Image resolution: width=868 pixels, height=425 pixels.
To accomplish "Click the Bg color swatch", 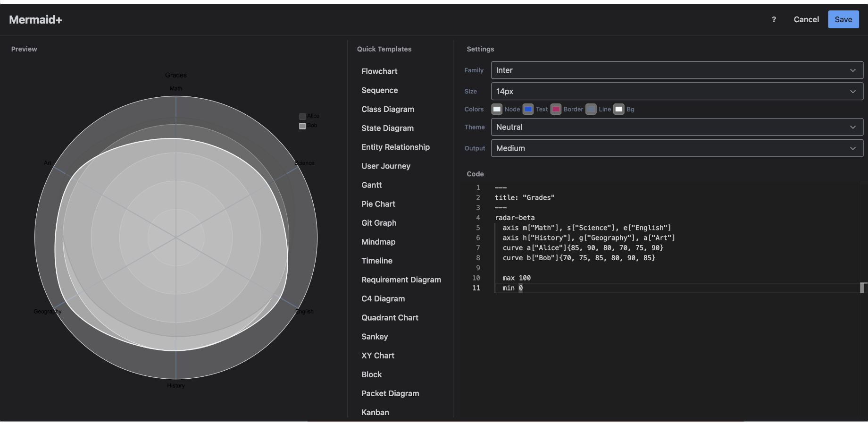I will click(618, 109).
